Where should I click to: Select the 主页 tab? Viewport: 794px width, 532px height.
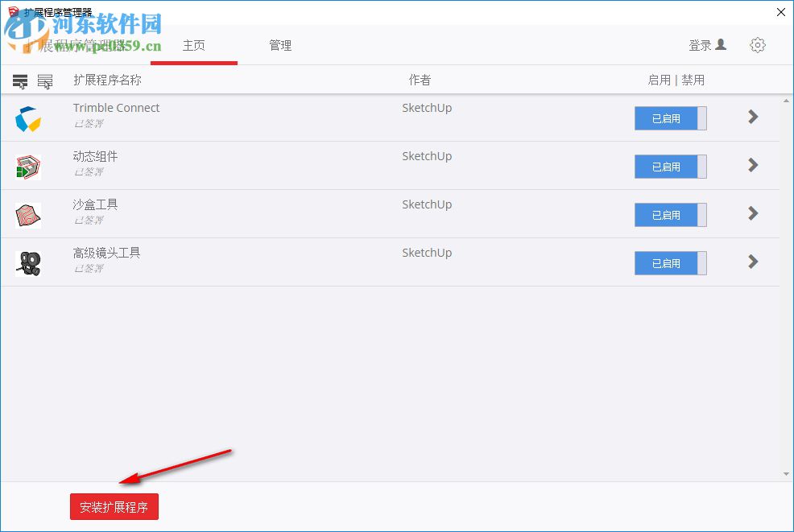click(193, 46)
